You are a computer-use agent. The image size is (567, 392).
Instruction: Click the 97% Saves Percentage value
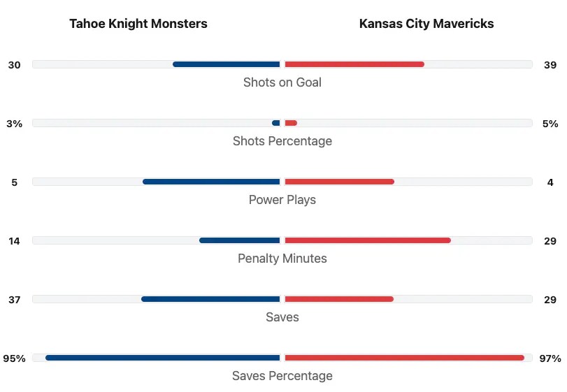click(x=550, y=358)
